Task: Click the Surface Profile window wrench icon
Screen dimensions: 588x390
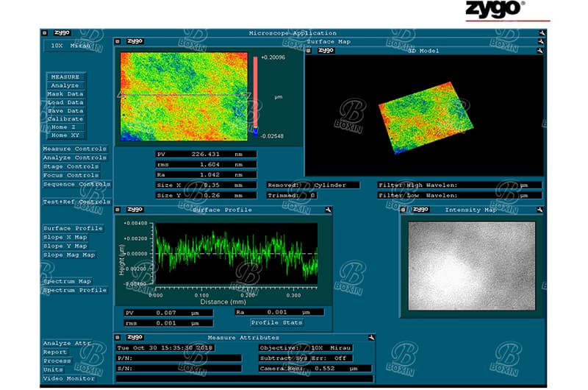Action: click(x=329, y=210)
